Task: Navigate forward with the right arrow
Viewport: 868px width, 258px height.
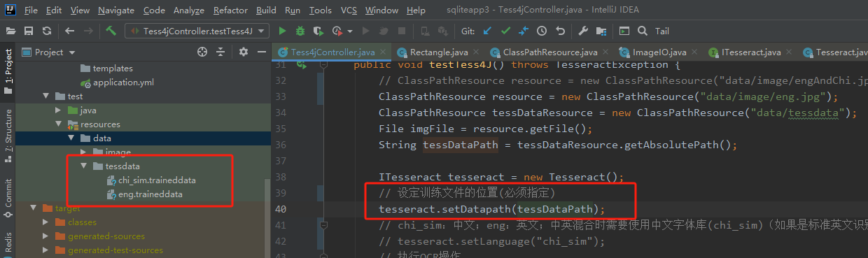Action: coord(88,31)
